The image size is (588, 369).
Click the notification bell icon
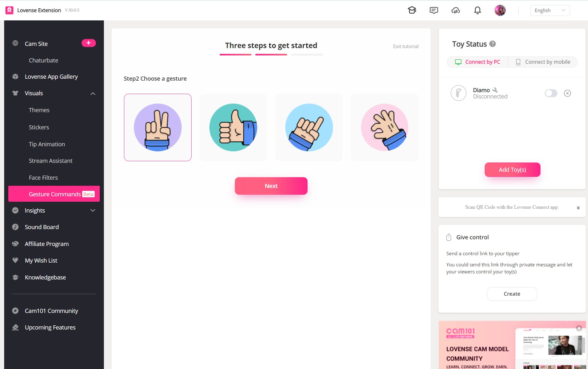[477, 10]
